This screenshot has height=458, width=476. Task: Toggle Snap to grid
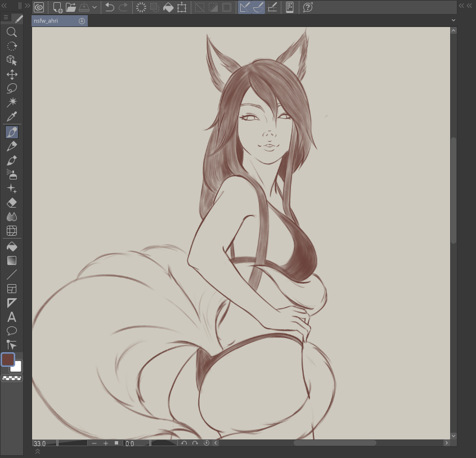point(272,7)
